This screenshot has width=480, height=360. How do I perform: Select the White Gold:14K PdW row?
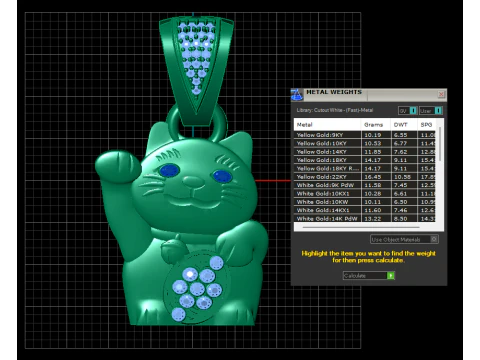tap(365, 218)
